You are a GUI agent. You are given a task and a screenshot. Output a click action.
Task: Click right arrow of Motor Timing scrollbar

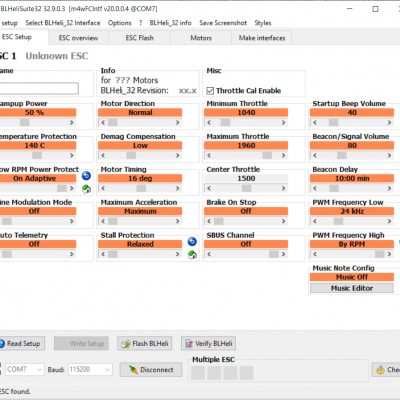click(178, 188)
